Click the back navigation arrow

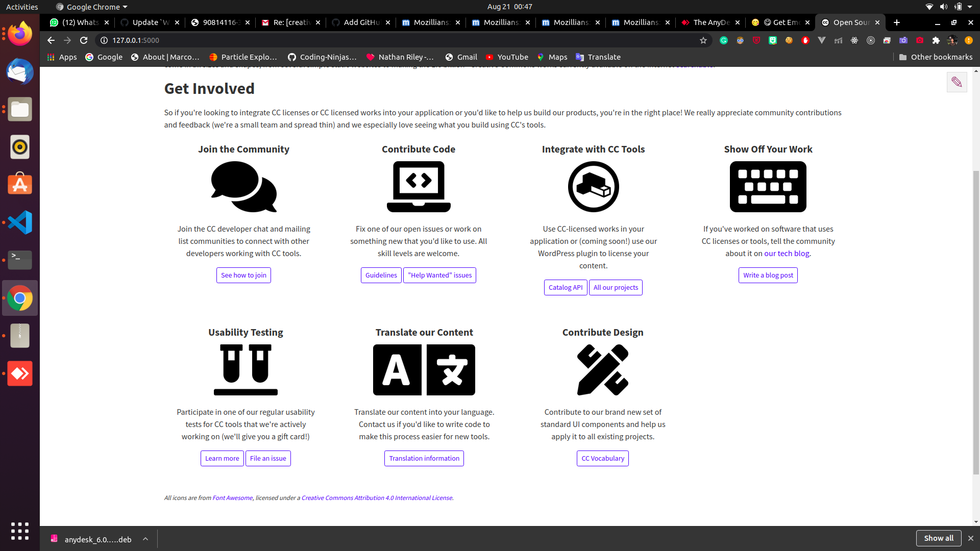(51, 40)
